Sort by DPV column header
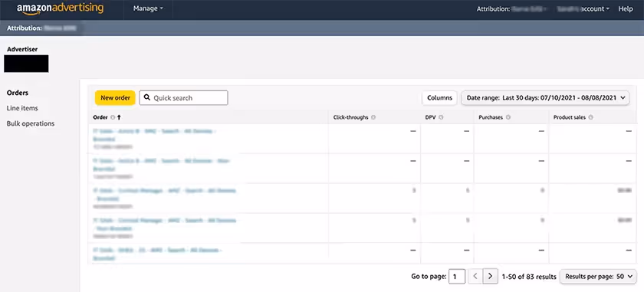This screenshot has width=644, height=292. click(430, 117)
